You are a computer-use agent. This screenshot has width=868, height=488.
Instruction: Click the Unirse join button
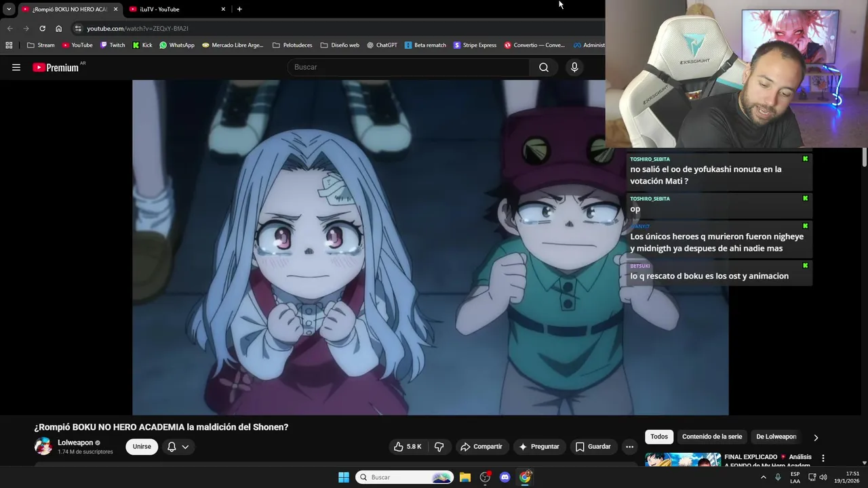[x=142, y=447]
